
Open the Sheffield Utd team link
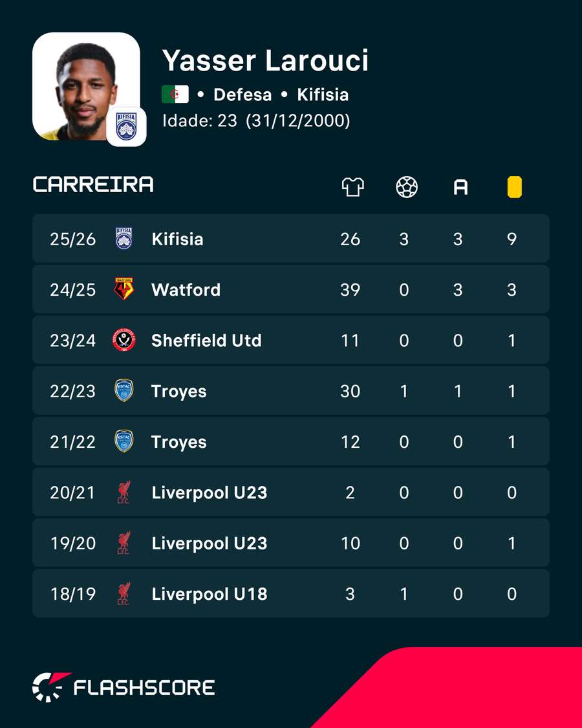pos(206,340)
